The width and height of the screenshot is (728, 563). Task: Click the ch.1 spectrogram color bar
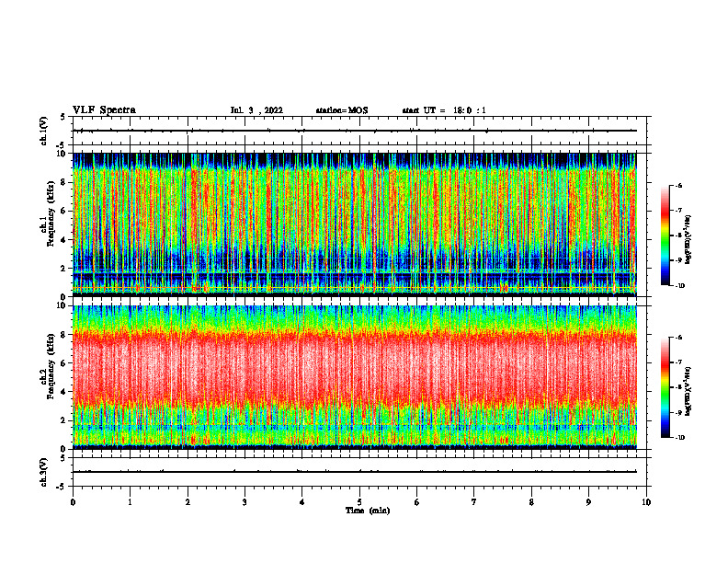[665, 236]
